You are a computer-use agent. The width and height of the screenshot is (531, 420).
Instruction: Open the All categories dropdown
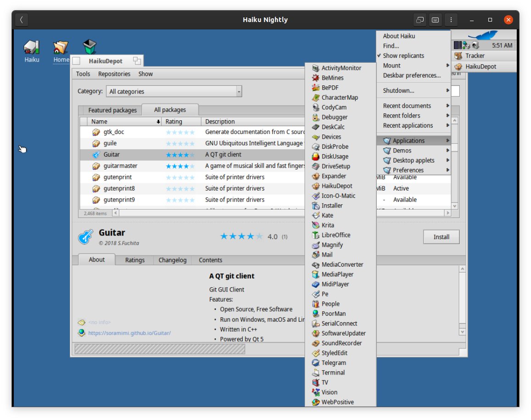click(174, 91)
